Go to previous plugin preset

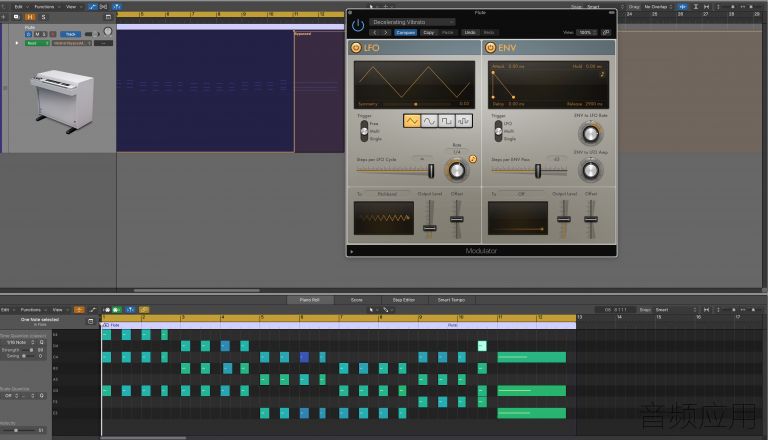point(375,32)
